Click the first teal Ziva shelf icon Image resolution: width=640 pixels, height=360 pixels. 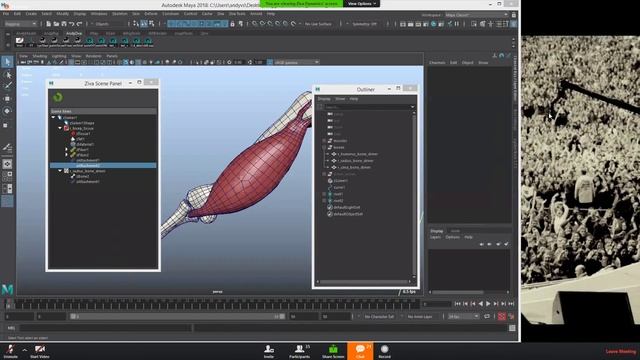click(x=90, y=40)
